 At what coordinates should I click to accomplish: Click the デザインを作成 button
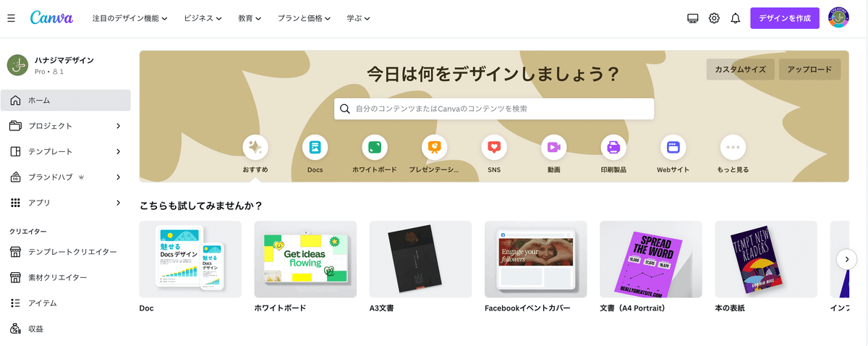pyautogui.click(x=785, y=18)
